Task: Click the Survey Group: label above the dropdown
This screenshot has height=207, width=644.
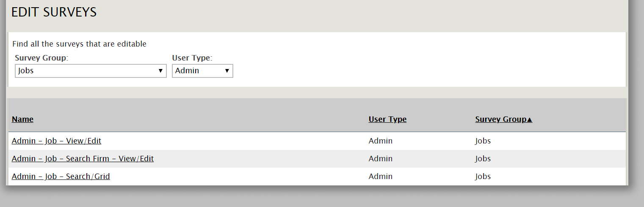Action: tap(41, 58)
